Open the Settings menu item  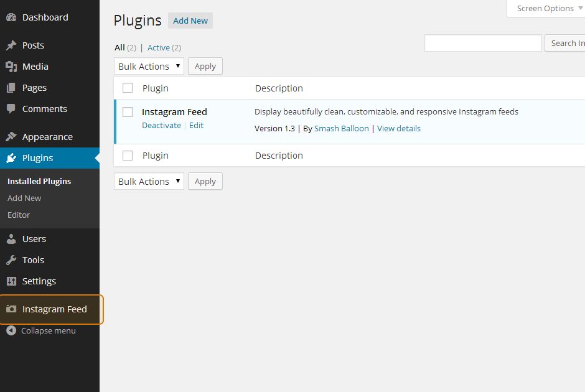(39, 281)
